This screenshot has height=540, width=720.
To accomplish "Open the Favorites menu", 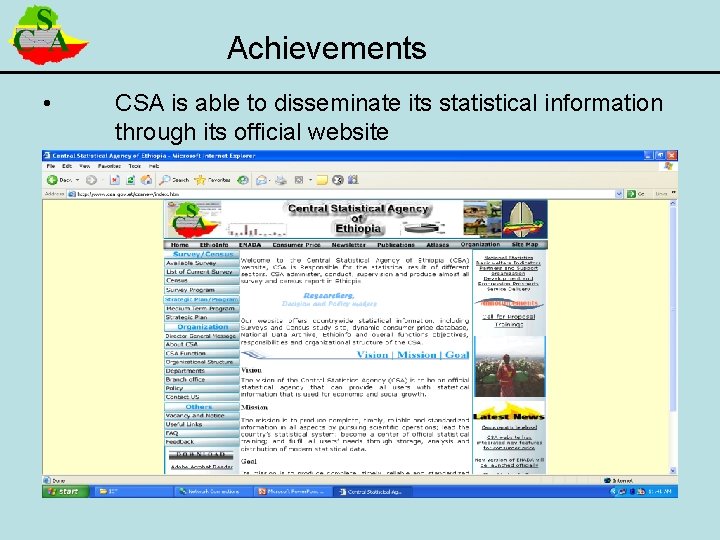I will [109, 166].
